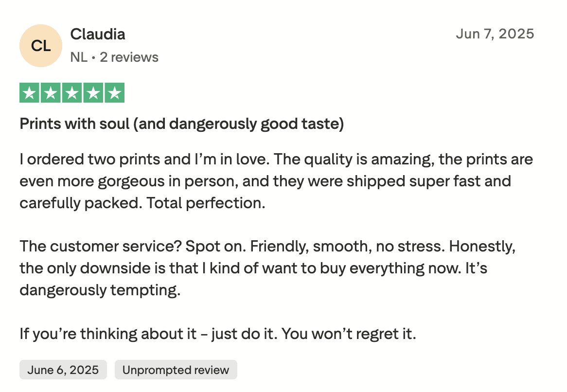Open Claudia's reviewer profile name

(98, 35)
